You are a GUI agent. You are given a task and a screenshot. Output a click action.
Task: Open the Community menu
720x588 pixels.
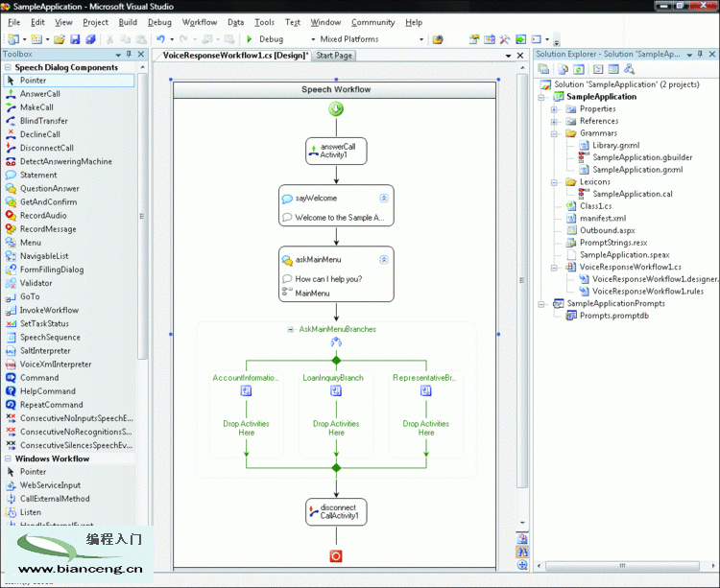372,22
